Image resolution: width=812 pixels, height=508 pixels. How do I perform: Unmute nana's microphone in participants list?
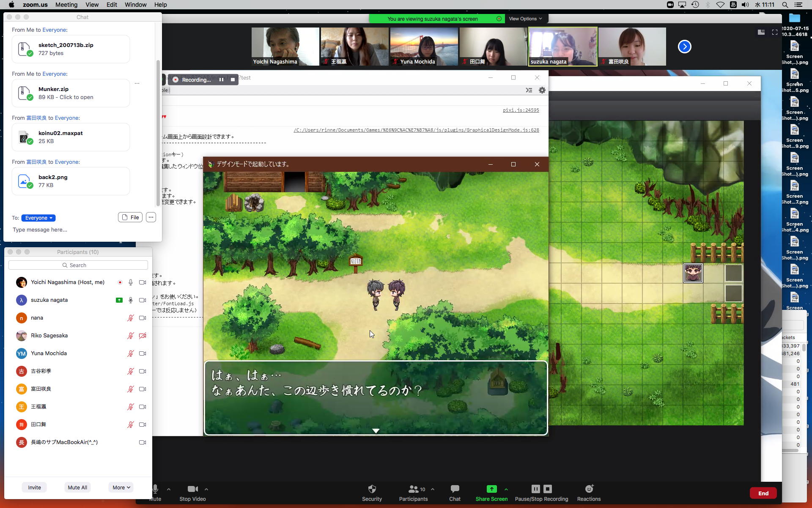point(131,318)
